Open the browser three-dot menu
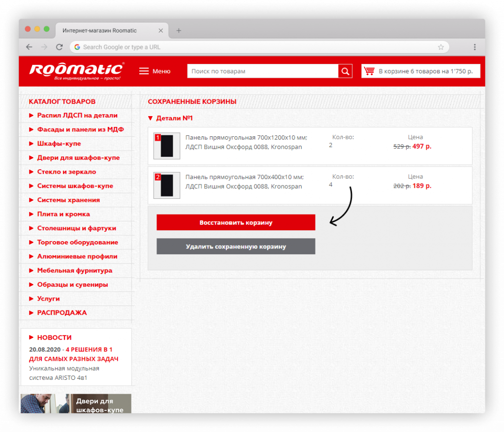The image size is (504, 432). pos(474,47)
